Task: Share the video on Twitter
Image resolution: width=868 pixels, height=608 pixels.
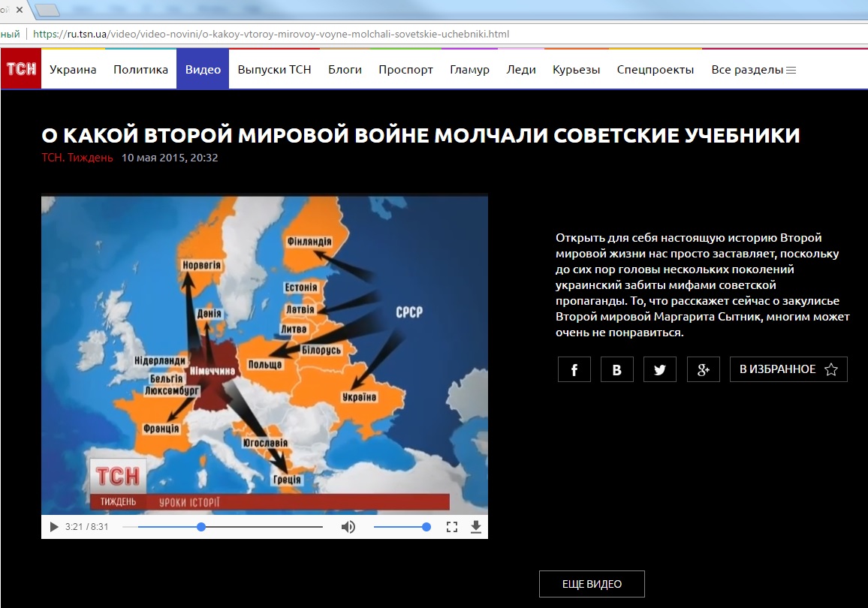Action: click(x=660, y=369)
